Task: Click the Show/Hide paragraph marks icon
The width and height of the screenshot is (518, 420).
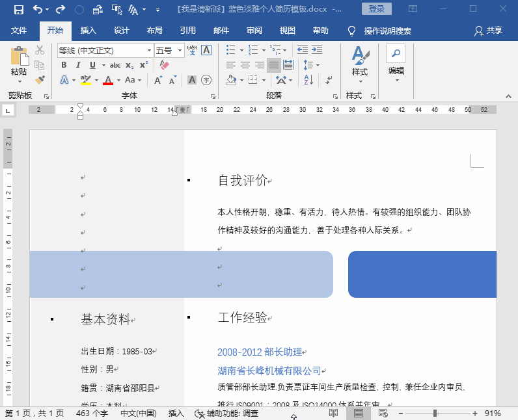Action: click(x=329, y=79)
